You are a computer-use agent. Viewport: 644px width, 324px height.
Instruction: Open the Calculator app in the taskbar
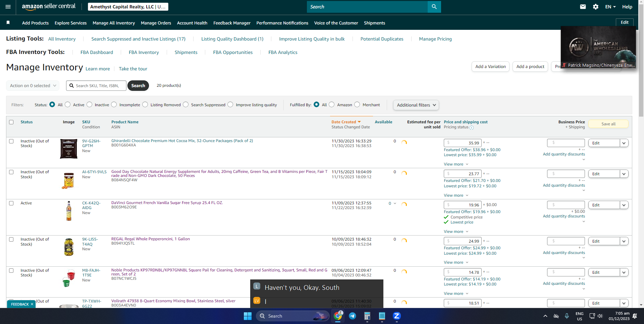(367, 316)
